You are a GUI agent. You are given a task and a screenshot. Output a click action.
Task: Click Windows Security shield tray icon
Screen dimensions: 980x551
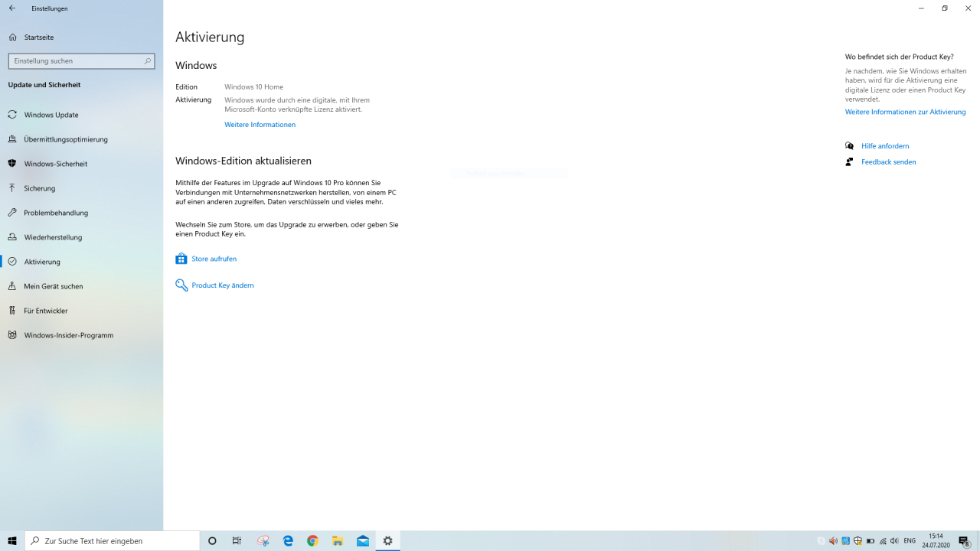coord(858,541)
